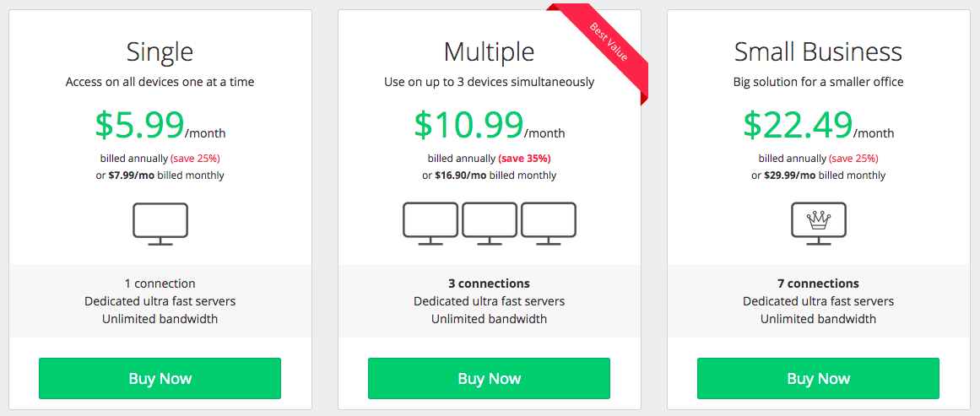This screenshot has height=416, width=980.
Task: Click the 7 connections feature text
Action: pos(818,284)
